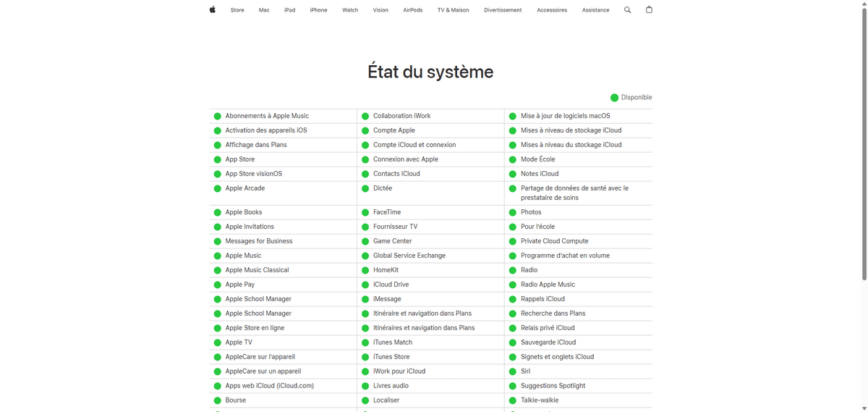The width and height of the screenshot is (868, 412).
Task: Select the Connexion avec Apple entry
Action: click(x=406, y=159)
